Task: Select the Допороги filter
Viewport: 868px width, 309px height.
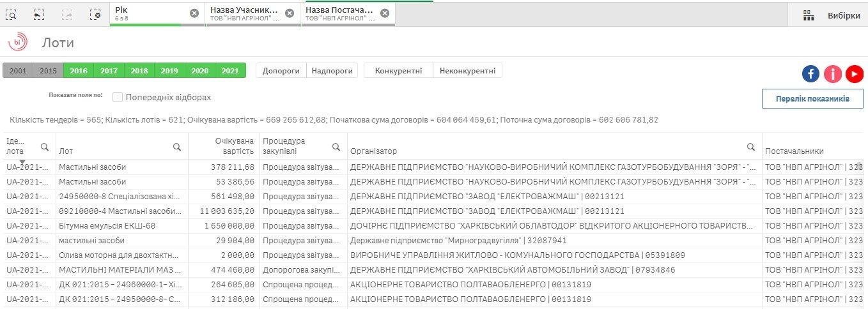Action: point(281,71)
